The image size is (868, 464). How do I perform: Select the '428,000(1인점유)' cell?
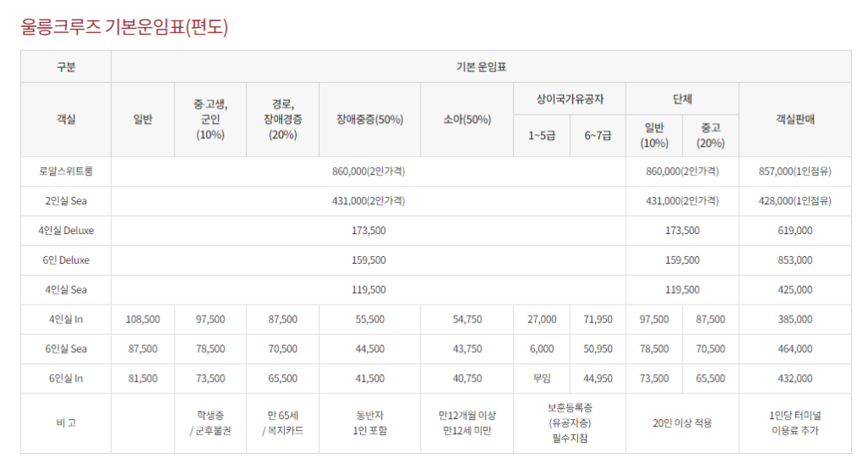click(x=795, y=201)
